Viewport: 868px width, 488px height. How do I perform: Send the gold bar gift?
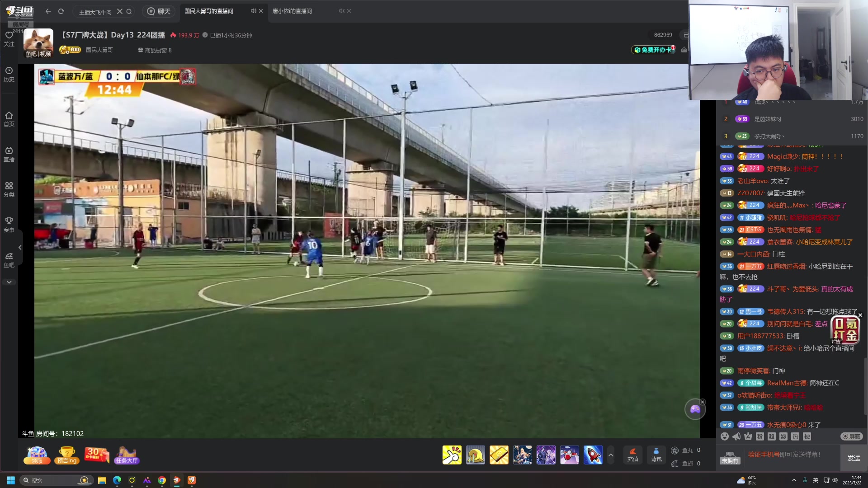coord(499,455)
